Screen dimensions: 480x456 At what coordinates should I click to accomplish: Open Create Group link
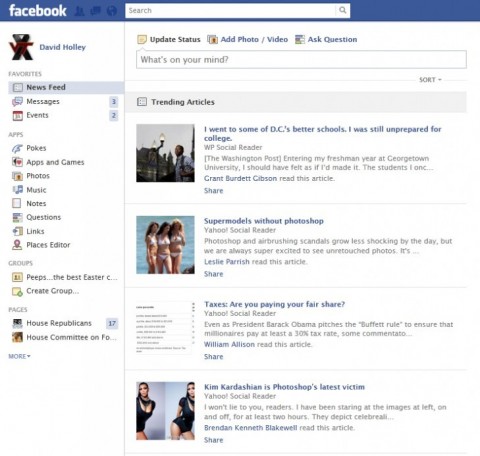(53, 291)
